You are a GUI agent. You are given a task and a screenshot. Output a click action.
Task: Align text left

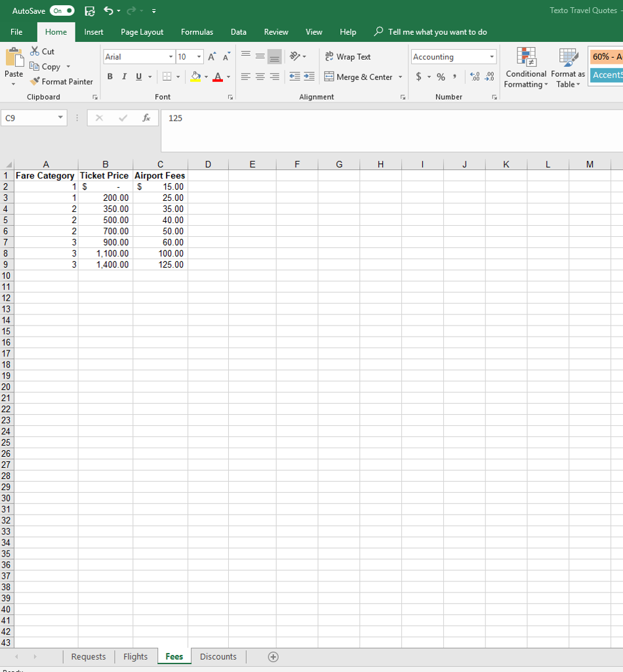(246, 77)
